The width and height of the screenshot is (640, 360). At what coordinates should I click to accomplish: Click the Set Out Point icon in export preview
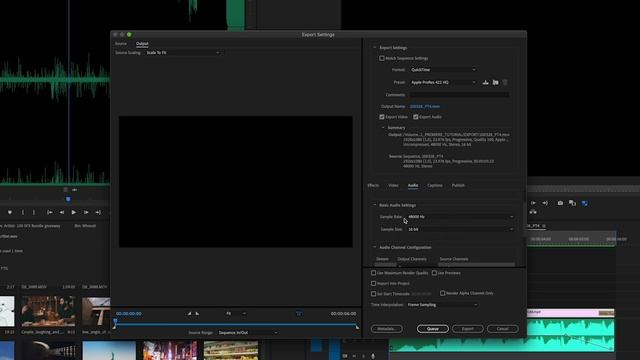[197, 313]
